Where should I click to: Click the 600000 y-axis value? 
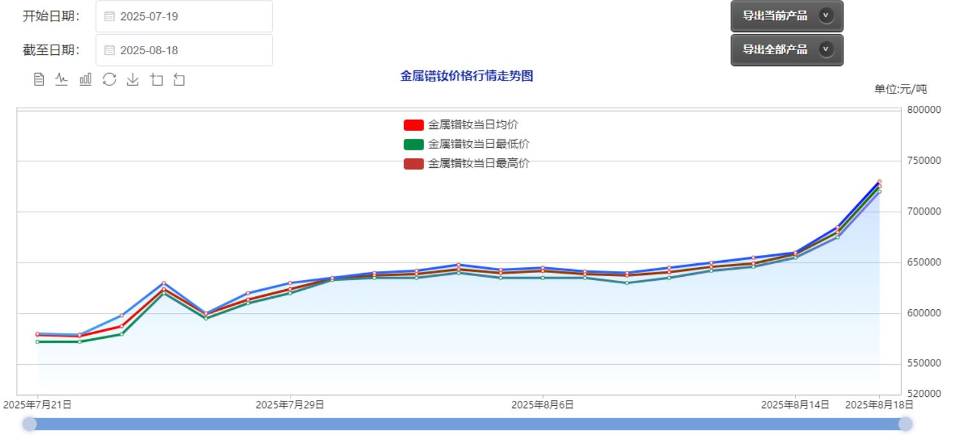point(924,313)
